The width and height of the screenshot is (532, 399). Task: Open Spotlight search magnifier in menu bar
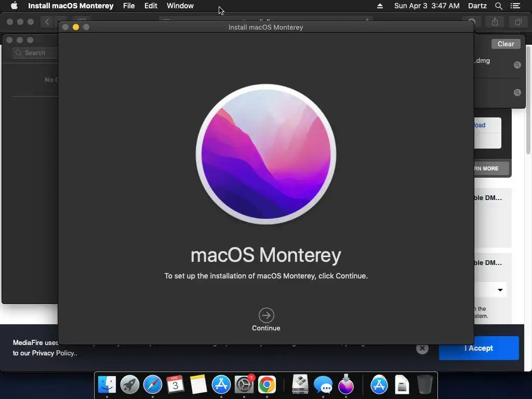tap(498, 6)
